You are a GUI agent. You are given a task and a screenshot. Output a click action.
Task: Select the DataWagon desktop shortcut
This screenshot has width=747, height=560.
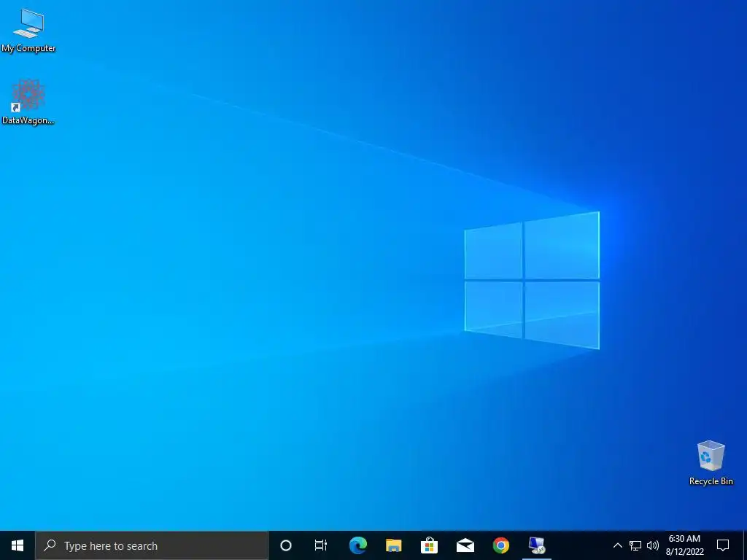point(28,102)
